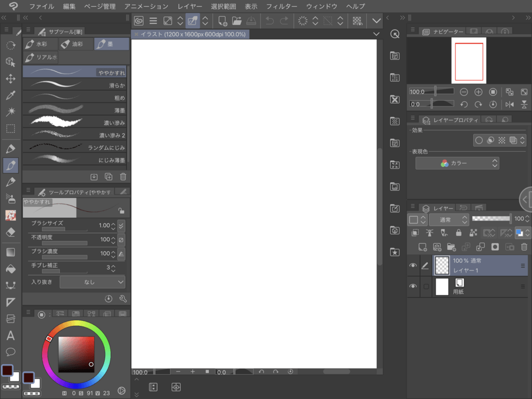532x399 pixels.
Task: Toggle tone effect in layer property
Action: (x=502, y=140)
